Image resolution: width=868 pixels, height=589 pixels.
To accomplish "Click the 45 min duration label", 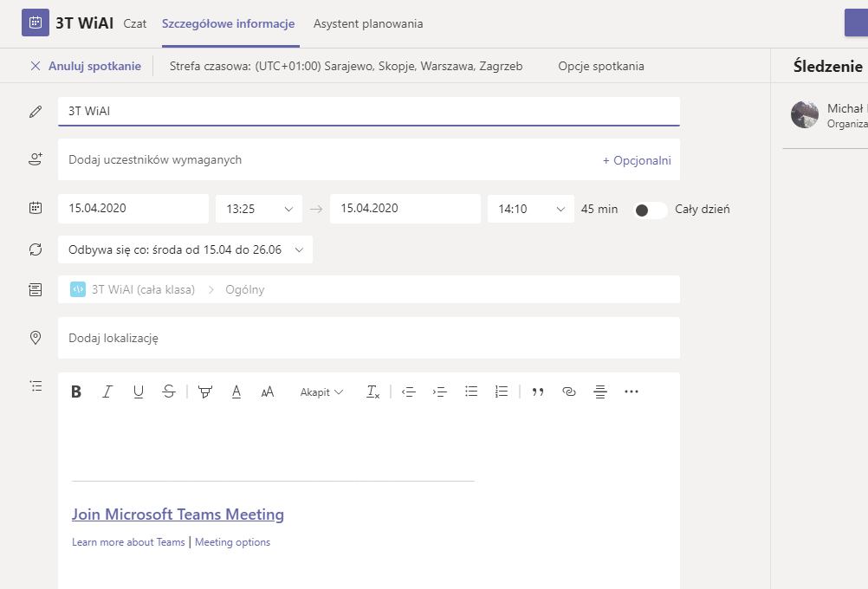I will (599, 209).
